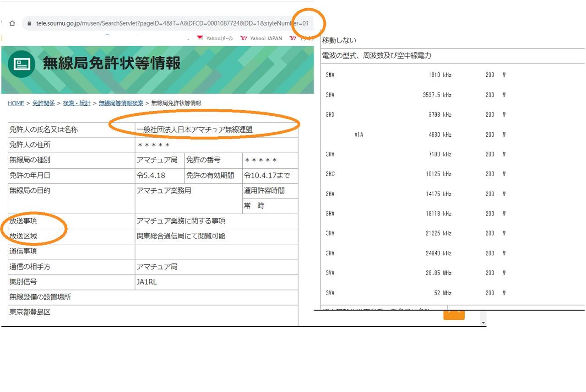
Task: Select the 移動しない text
Action: pos(339,40)
